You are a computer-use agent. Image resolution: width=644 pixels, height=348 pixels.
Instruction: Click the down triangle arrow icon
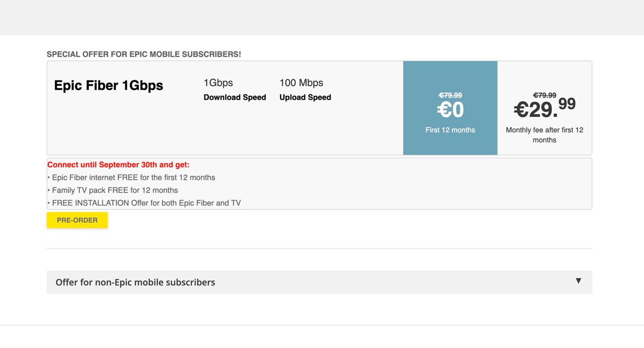click(x=578, y=281)
